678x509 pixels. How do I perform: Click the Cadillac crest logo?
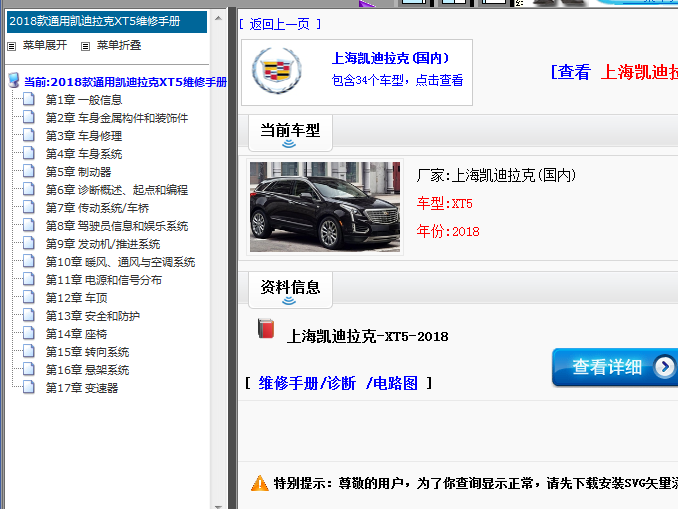point(277,70)
